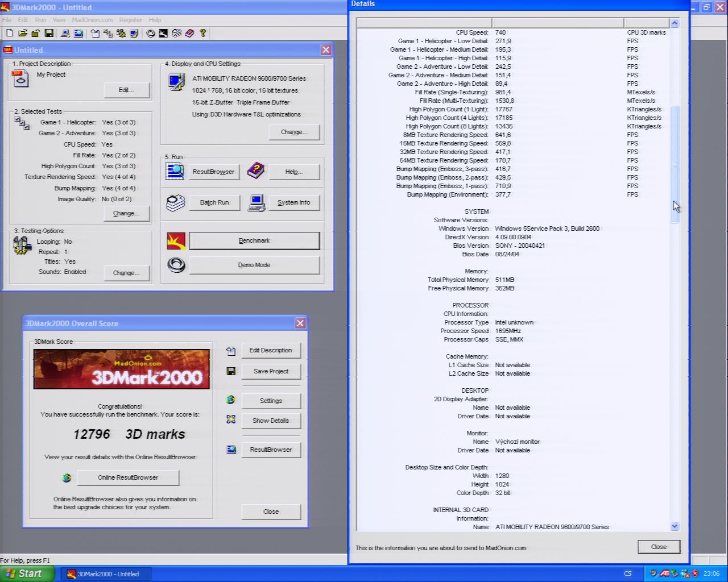Click the Save floppy disk toolbar icon

49,34
